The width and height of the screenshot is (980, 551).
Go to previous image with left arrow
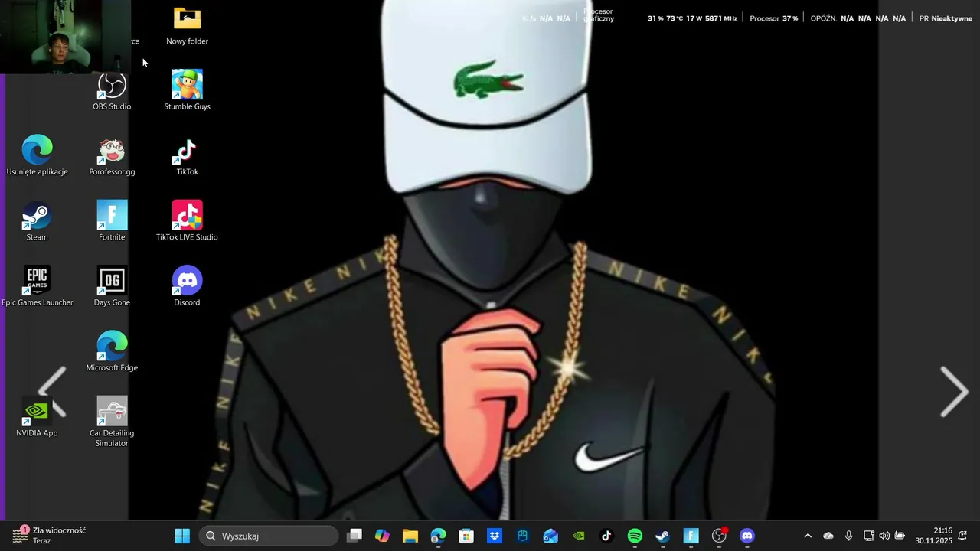53,392
